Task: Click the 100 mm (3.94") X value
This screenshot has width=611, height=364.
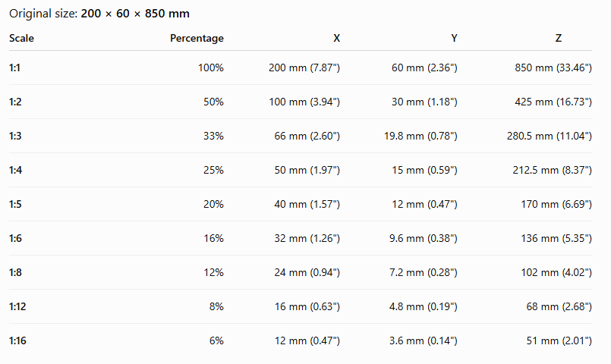Action: (304, 102)
